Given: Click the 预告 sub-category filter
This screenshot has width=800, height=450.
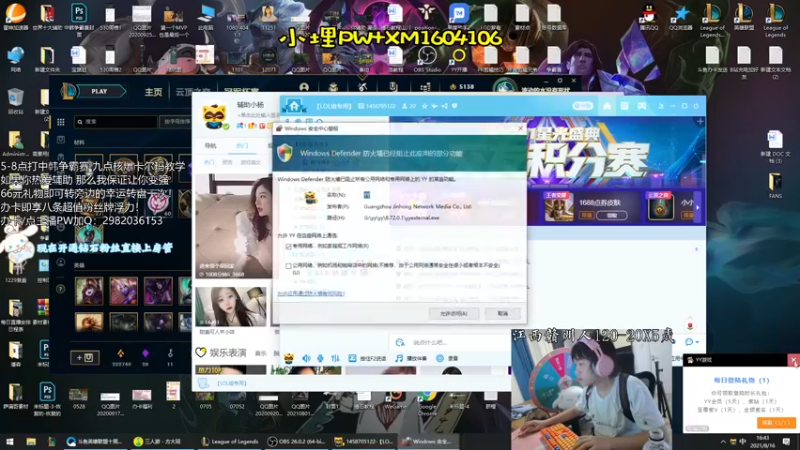Looking at the screenshot, I should (x=227, y=162).
